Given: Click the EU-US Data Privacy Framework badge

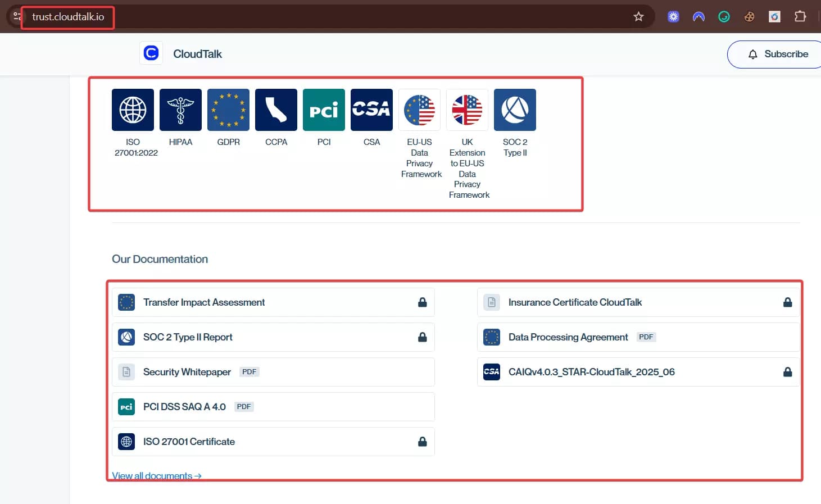Looking at the screenshot, I should pos(419,110).
